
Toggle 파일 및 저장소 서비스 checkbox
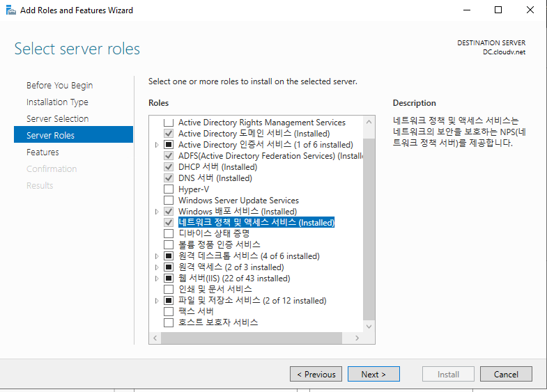point(169,300)
